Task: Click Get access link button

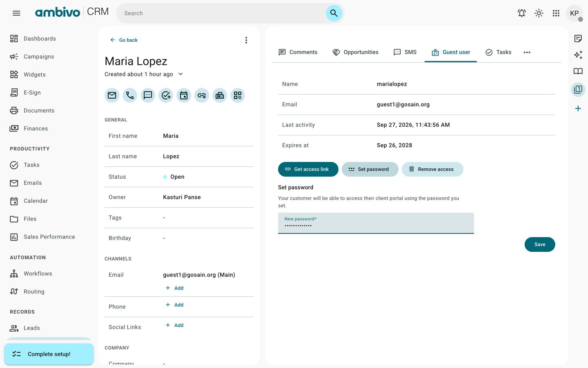Action: [x=308, y=169]
